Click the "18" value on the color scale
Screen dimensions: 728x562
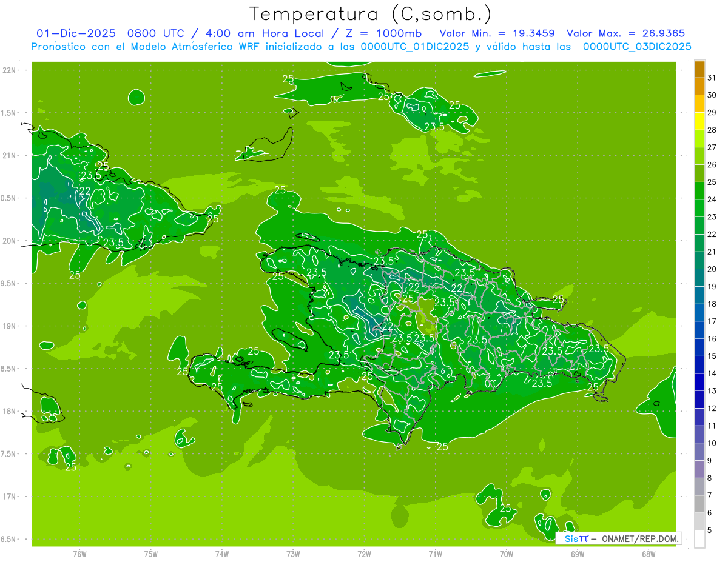[x=712, y=304]
